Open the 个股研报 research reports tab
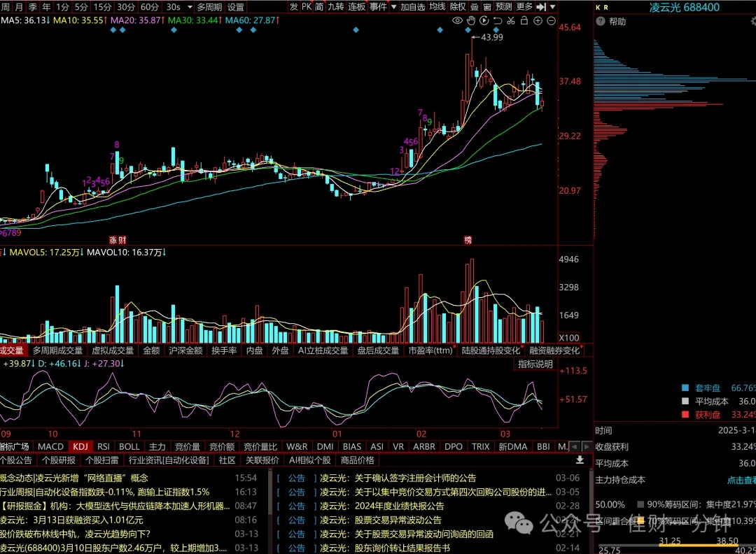 tap(58, 460)
